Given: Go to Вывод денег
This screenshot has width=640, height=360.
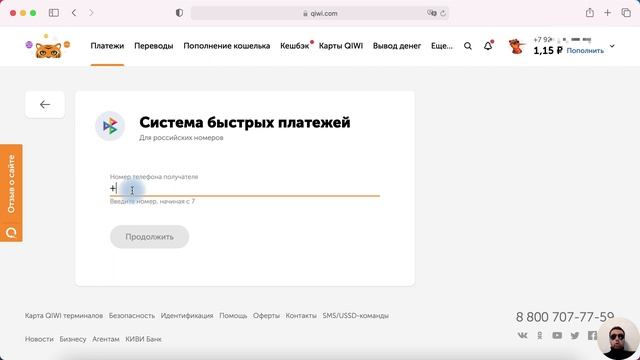Looking at the screenshot, I should tap(397, 46).
